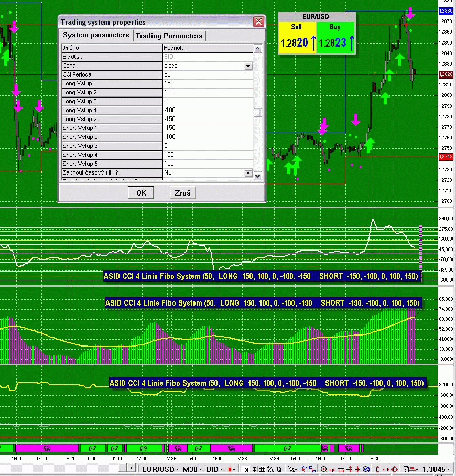Click the Buy price 1.2823 panel
Viewport: 456px width, 476px height.
click(335, 38)
